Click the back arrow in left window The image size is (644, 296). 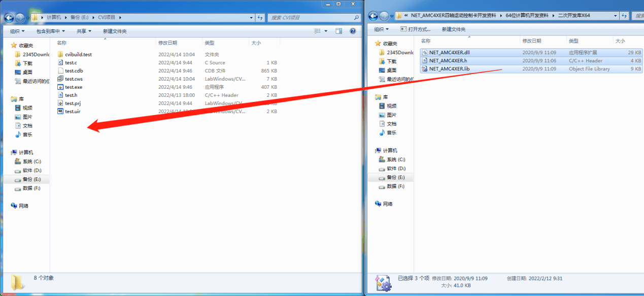pos(9,18)
